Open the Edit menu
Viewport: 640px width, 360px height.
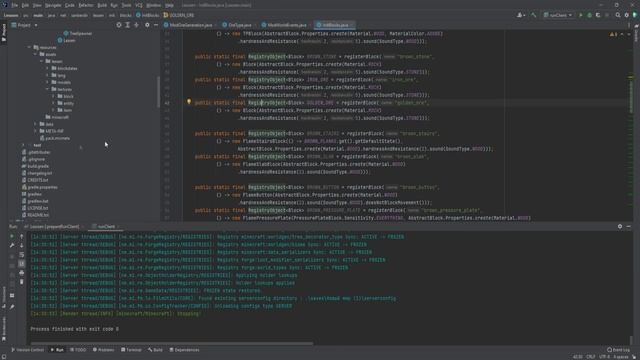point(25,5)
